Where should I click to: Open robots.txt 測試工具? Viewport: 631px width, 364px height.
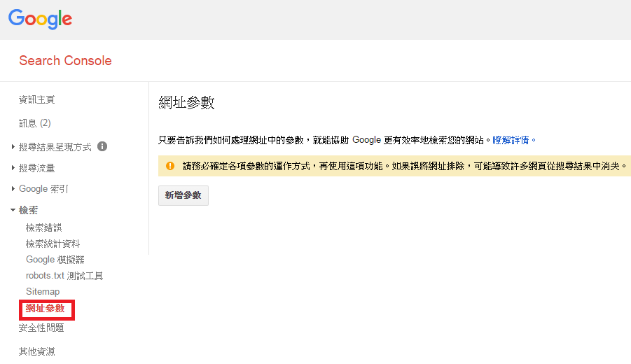click(x=64, y=276)
